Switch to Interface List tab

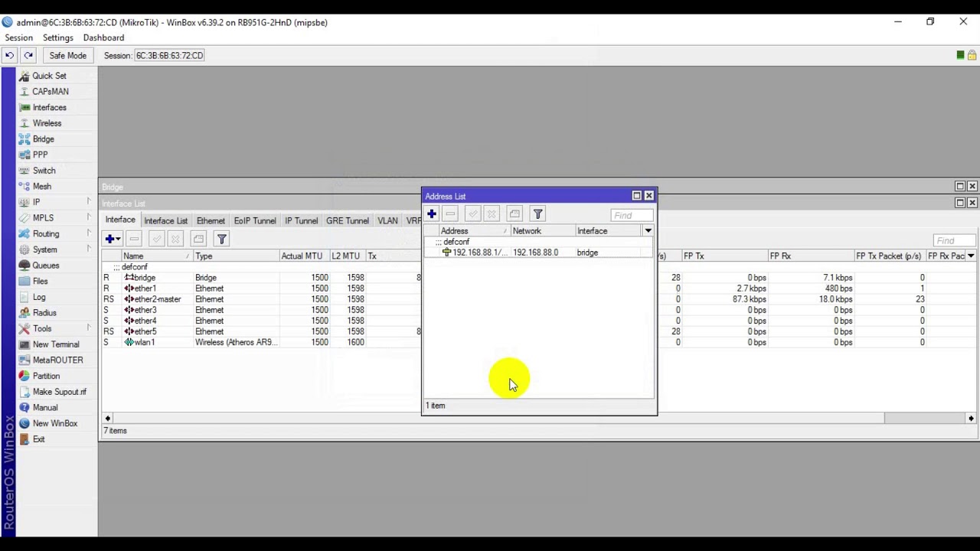tap(166, 220)
